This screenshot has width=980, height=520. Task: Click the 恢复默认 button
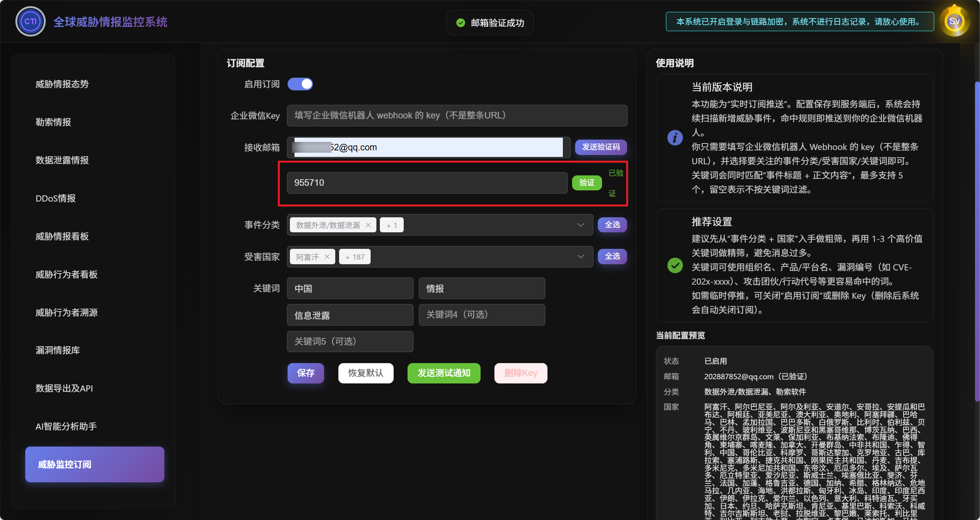[x=365, y=373]
